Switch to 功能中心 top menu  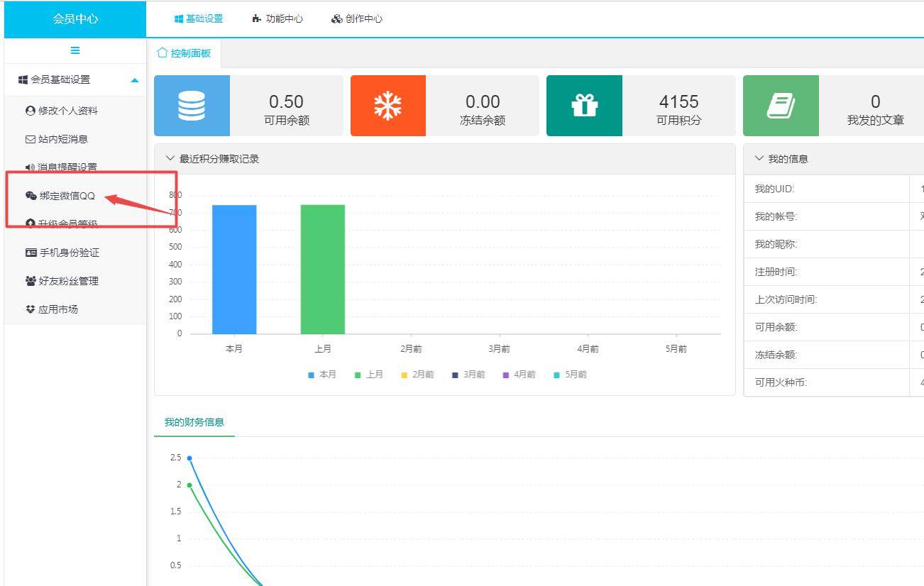[x=277, y=18]
